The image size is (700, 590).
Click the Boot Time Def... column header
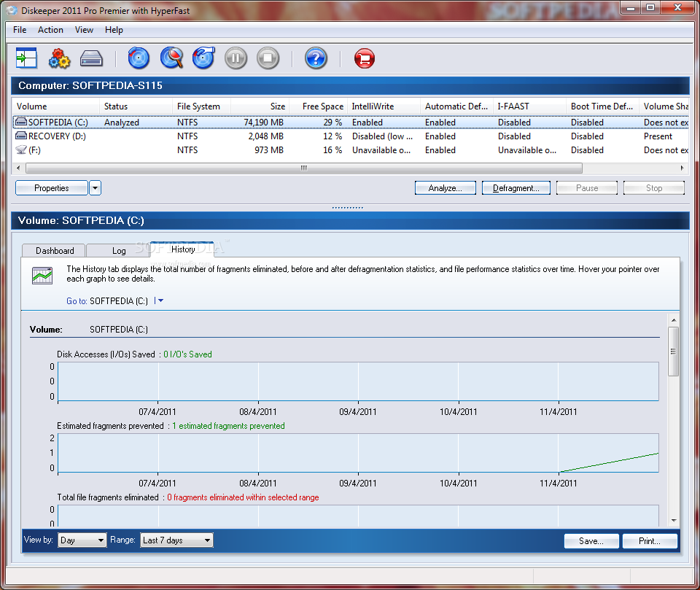click(603, 106)
